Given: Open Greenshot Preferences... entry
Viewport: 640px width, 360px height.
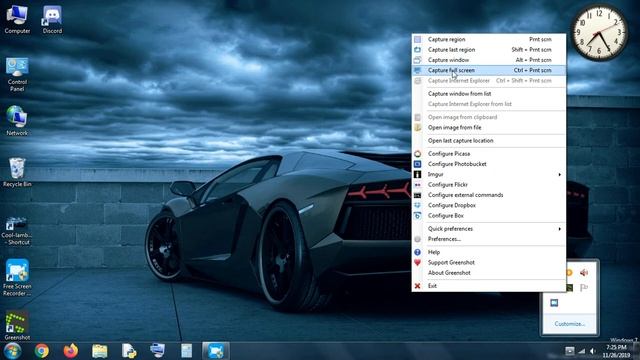Looking at the screenshot, I should click(489, 239).
